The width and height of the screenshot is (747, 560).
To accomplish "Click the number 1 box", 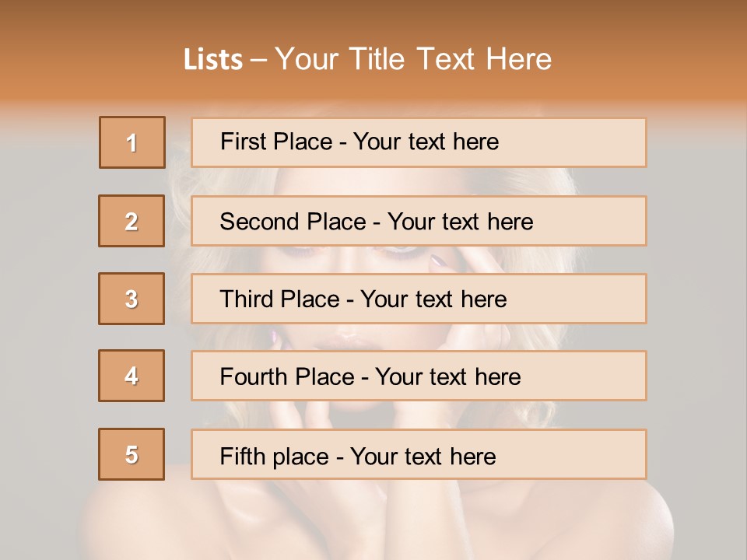I will [132, 142].
